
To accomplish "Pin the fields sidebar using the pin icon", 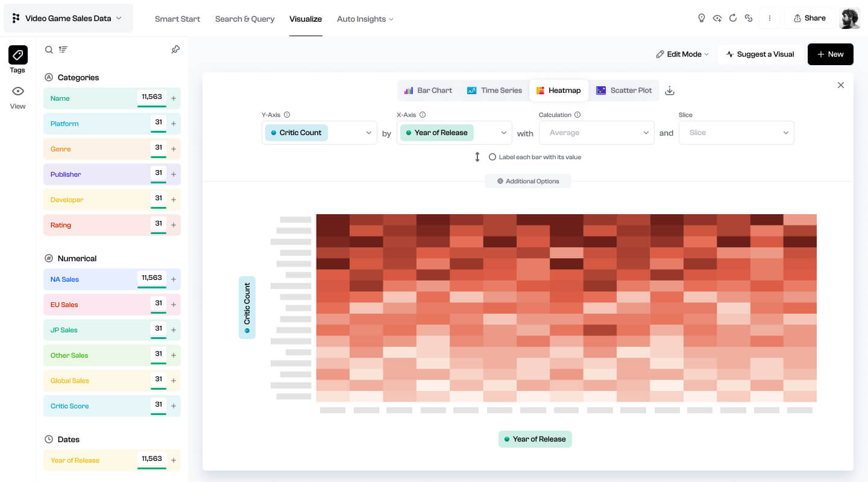I will pos(175,49).
